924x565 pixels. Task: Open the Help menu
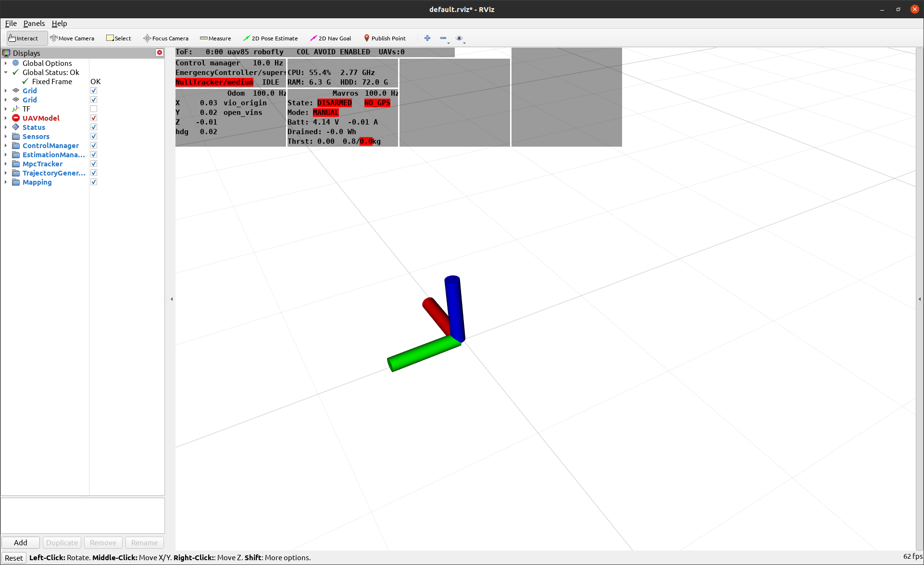coord(60,23)
